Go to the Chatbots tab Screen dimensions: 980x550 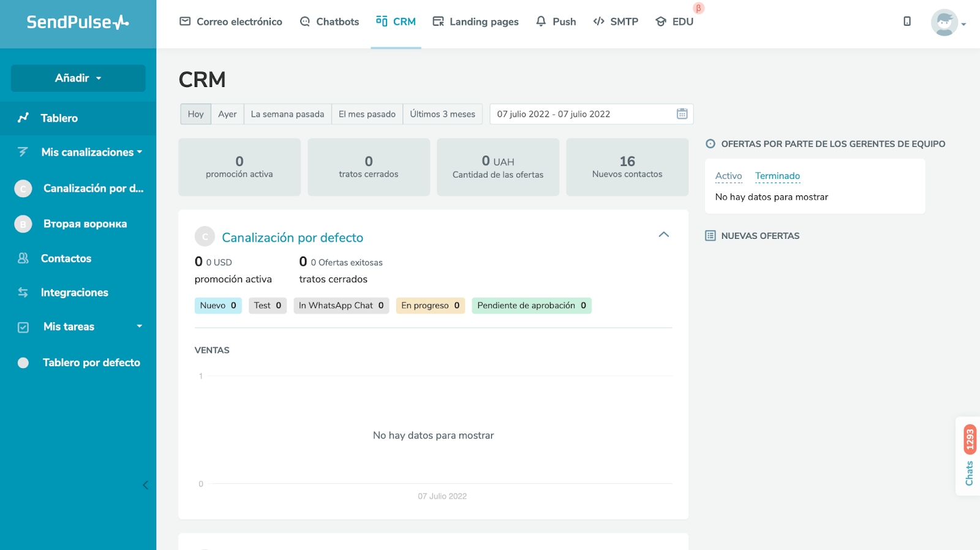pos(330,22)
